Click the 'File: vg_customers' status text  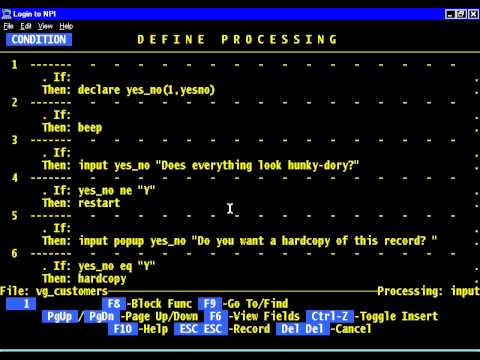(54, 291)
